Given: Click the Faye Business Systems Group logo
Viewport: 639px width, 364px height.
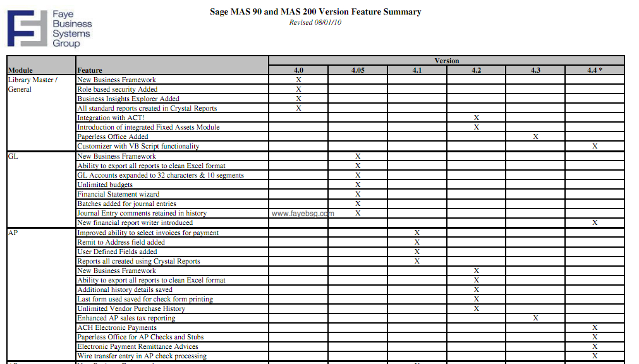Looking at the screenshot, I should [x=50, y=28].
